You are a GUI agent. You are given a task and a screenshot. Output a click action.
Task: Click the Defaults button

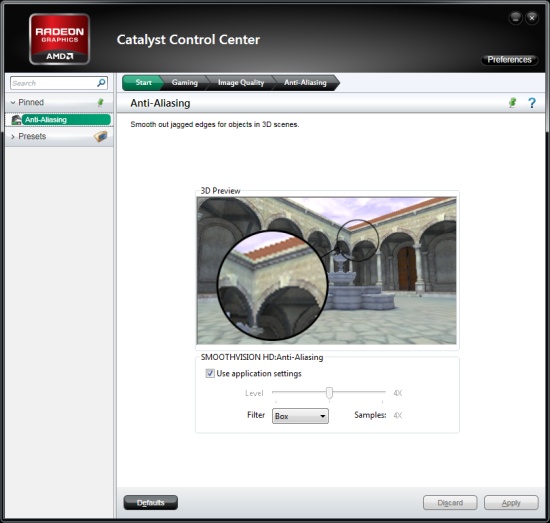click(150, 503)
